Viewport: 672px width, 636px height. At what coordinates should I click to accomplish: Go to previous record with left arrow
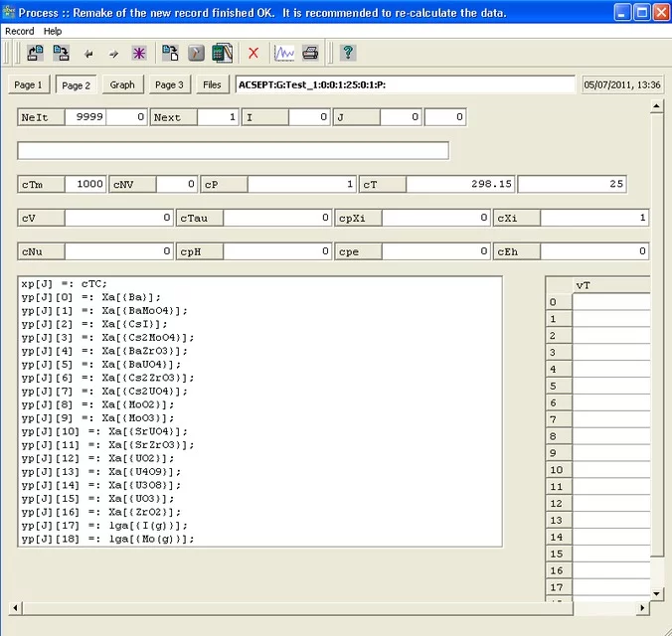pyautogui.click(x=88, y=54)
